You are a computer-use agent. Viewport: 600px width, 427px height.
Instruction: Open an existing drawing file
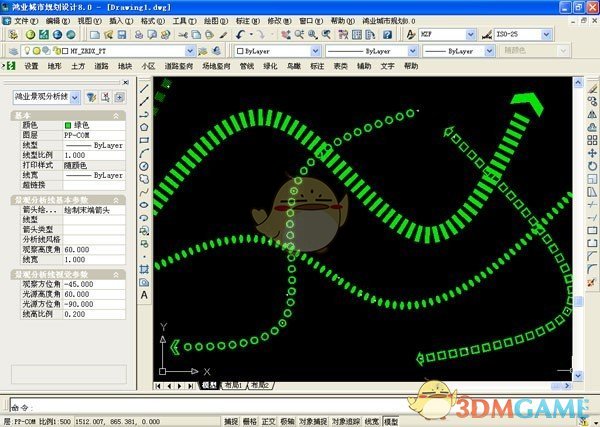point(108,35)
